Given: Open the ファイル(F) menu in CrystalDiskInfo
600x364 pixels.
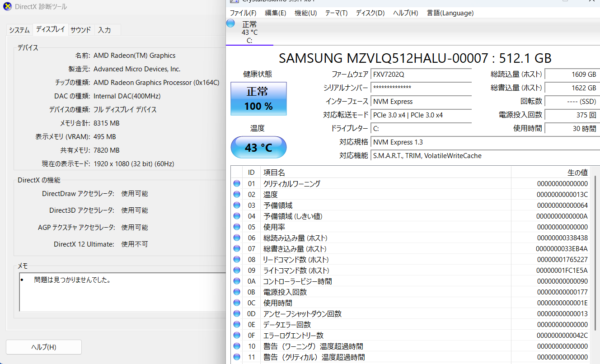Looking at the screenshot, I should (243, 13).
